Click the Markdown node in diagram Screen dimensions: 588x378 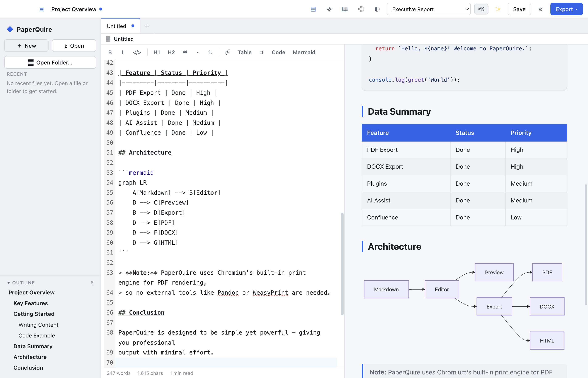(386, 289)
